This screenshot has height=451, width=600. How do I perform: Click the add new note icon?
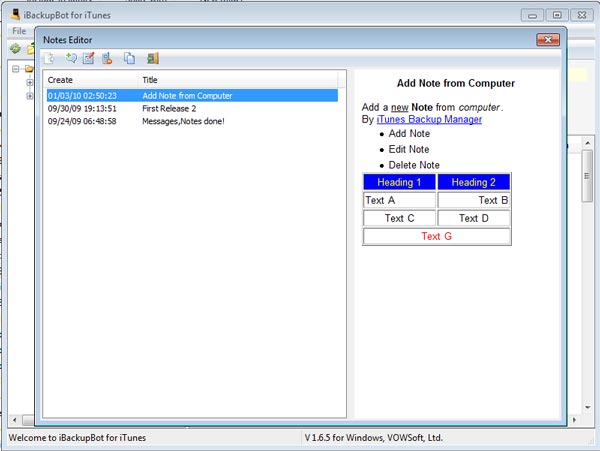(70, 58)
